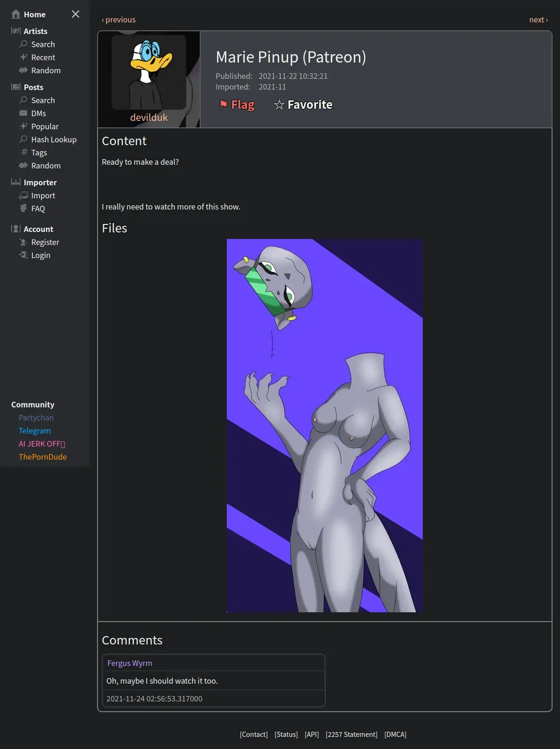Open Telegram community link

pyautogui.click(x=35, y=431)
